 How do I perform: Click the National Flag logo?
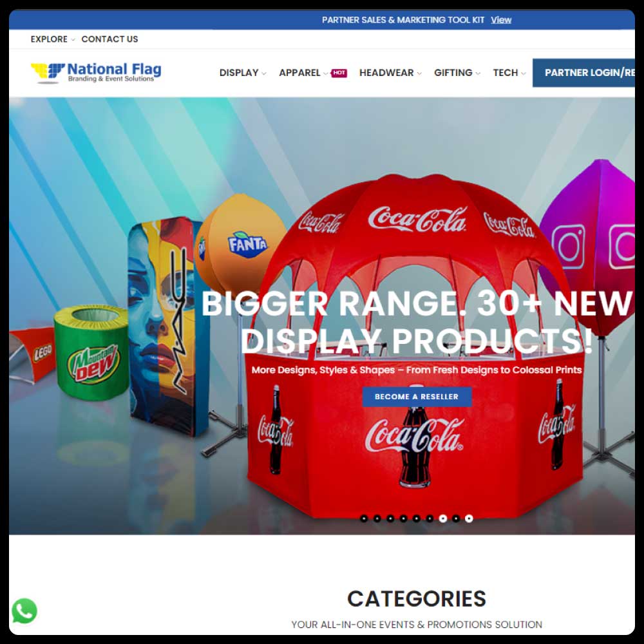tap(96, 73)
